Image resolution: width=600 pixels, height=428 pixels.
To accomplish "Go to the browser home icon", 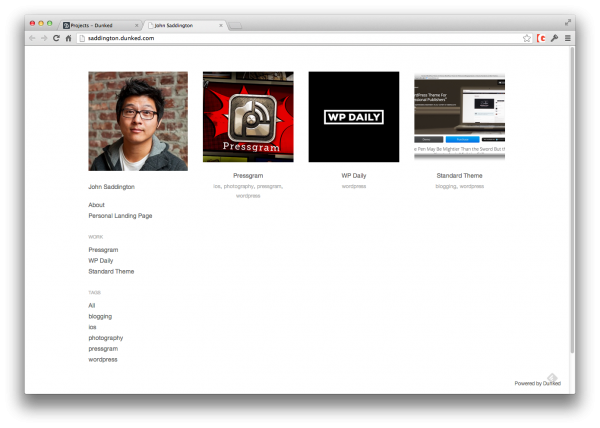I will point(68,38).
